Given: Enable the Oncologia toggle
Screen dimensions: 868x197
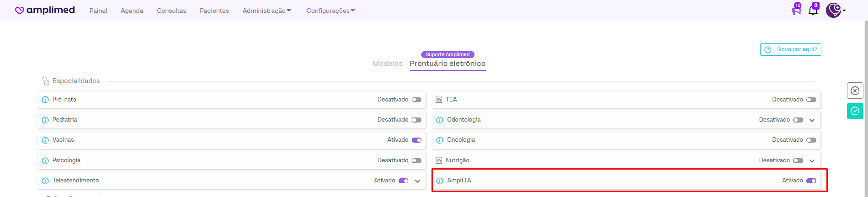Looking at the screenshot, I should pyautogui.click(x=811, y=140).
